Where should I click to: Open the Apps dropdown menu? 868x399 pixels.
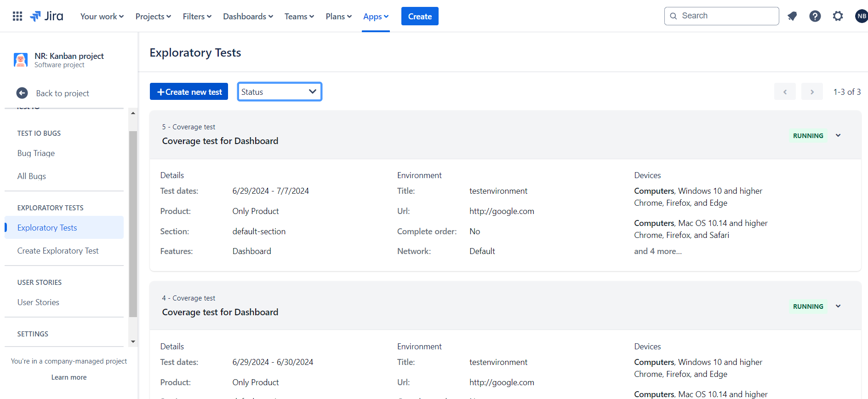pos(376,16)
